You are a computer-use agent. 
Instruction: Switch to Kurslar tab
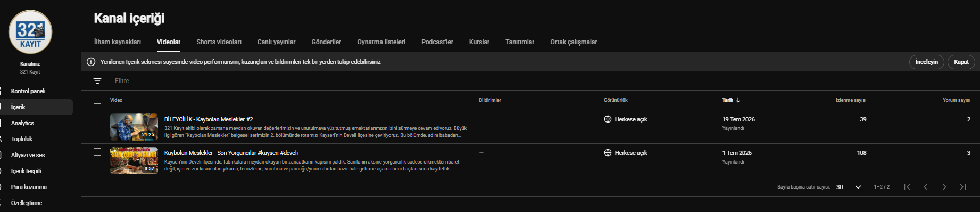479,42
